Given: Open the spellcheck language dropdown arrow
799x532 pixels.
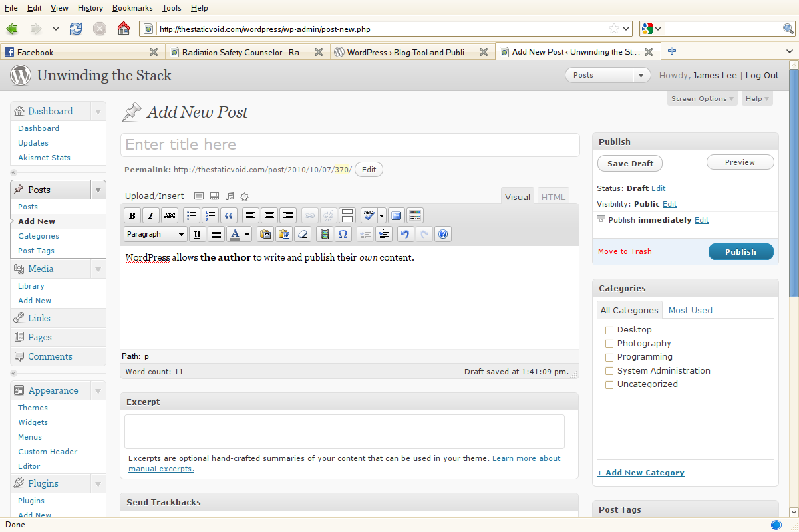Looking at the screenshot, I should [382, 215].
